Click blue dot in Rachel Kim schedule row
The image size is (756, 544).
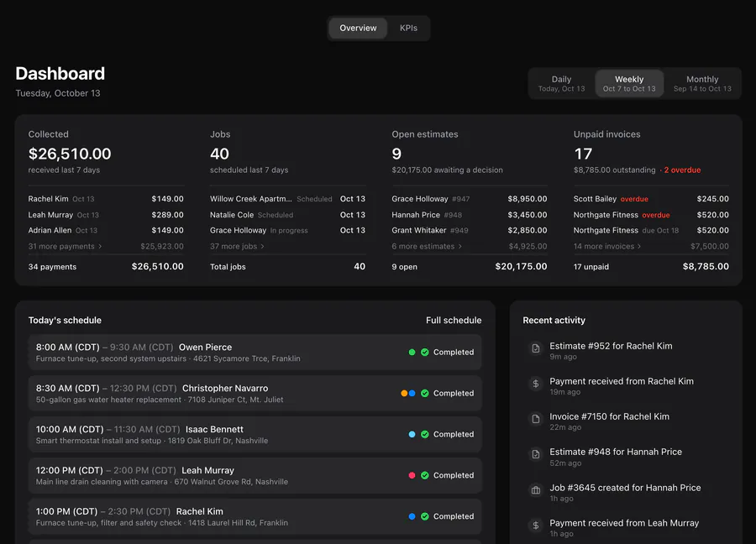pos(412,516)
